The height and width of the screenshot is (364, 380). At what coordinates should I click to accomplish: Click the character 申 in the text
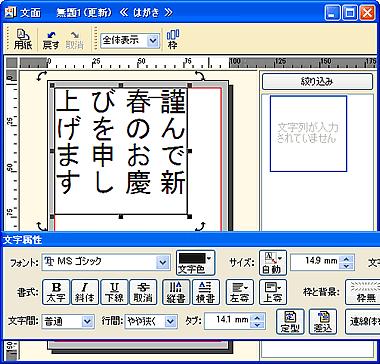coord(102,156)
